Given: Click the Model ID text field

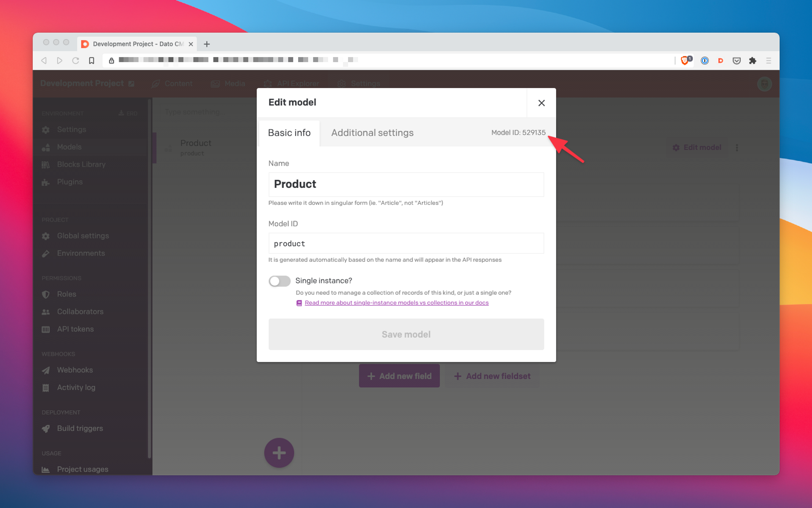Looking at the screenshot, I should click(x=406, y=244).
